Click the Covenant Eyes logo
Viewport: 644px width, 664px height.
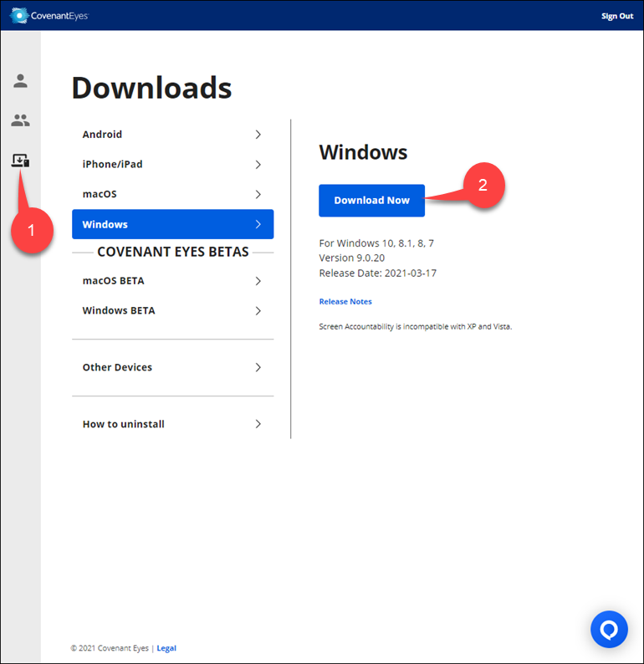click(49, 16)
